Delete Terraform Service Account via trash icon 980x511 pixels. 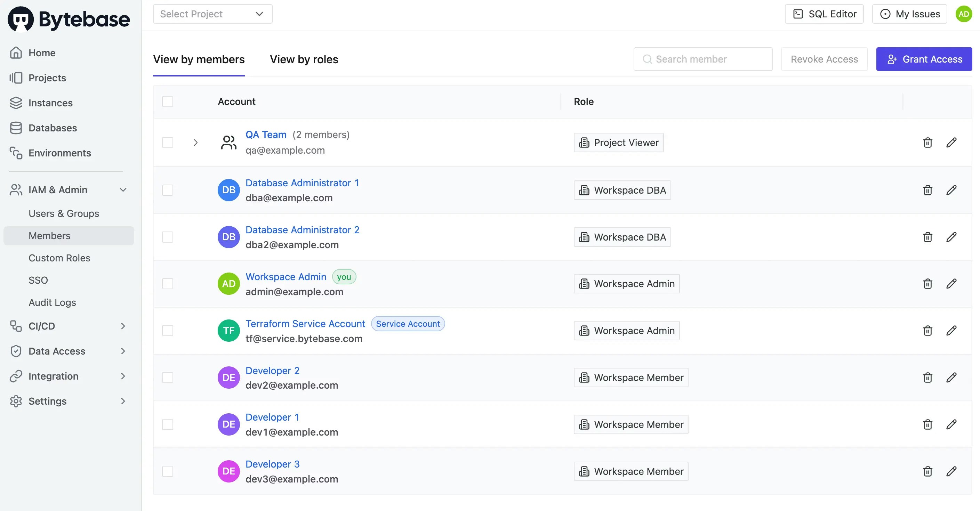pos(927,331)
